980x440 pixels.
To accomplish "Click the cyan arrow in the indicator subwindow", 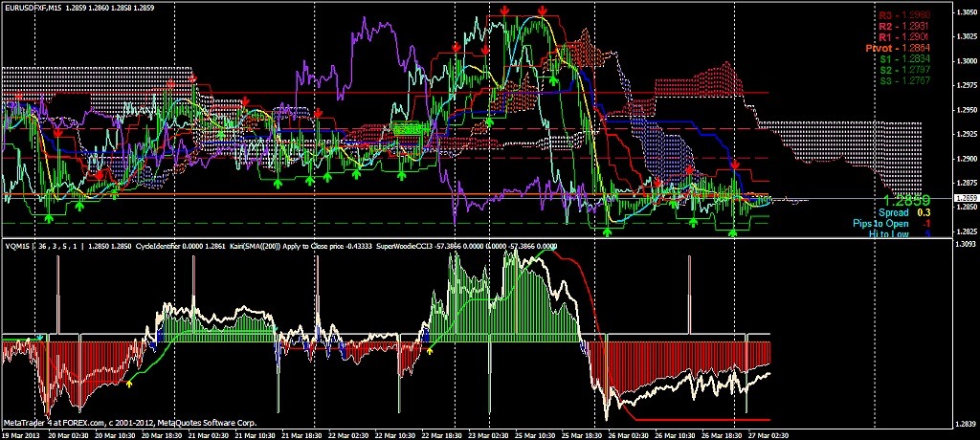I will click(39, 338).
